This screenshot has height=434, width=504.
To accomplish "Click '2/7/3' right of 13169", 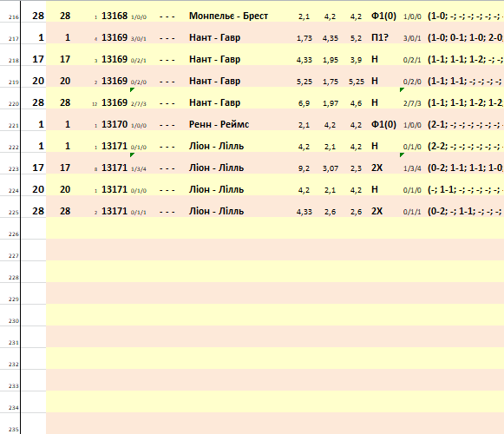I will pyautogui.click(x=139, y=103).
